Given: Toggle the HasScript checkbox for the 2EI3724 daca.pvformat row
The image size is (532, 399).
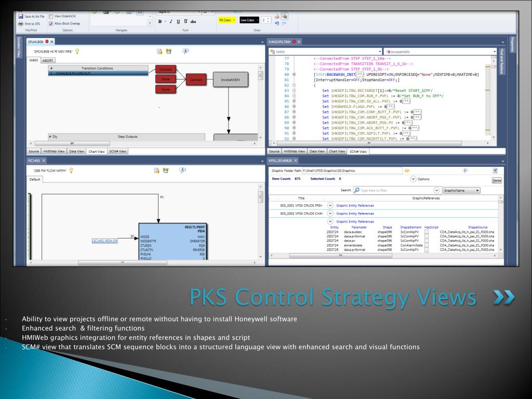Looking at the screenshot, I should tap(427, 236).
